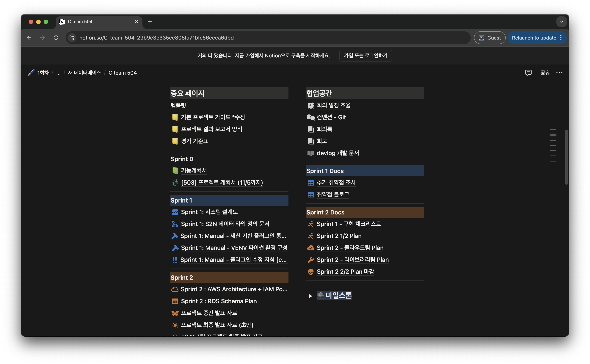Open a new browser tab

(150, 22)
